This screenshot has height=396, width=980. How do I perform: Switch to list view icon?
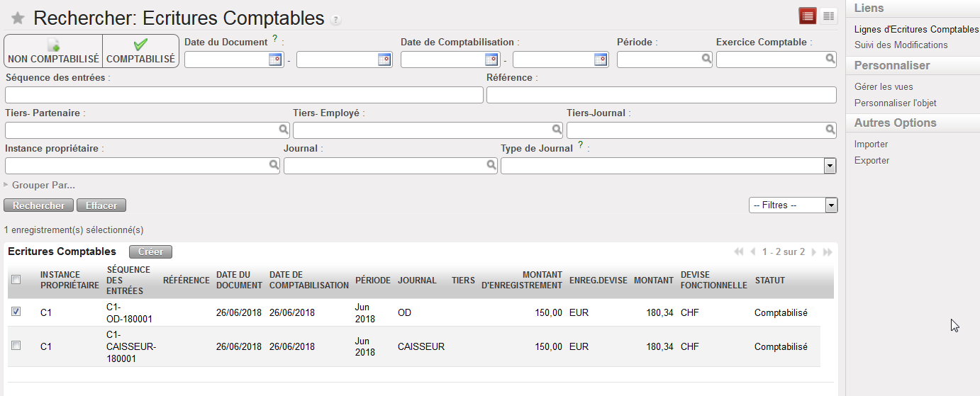807,16
